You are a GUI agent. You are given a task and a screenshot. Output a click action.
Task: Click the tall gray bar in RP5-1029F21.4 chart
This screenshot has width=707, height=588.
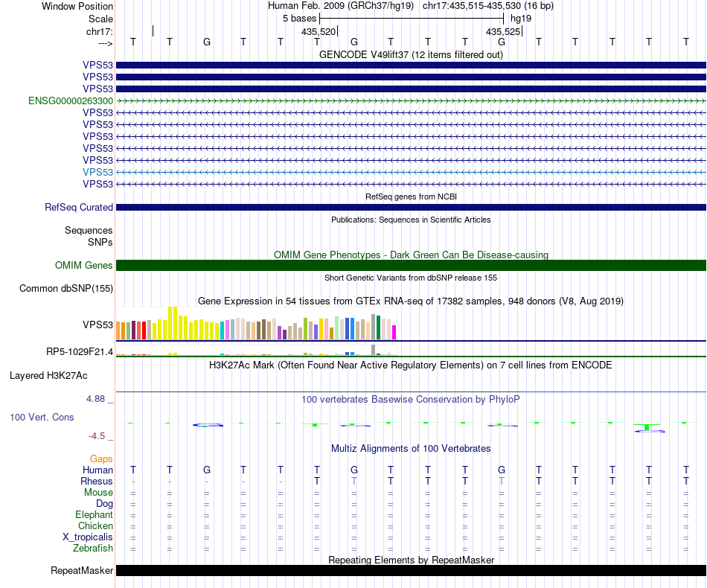pos(374,350)
